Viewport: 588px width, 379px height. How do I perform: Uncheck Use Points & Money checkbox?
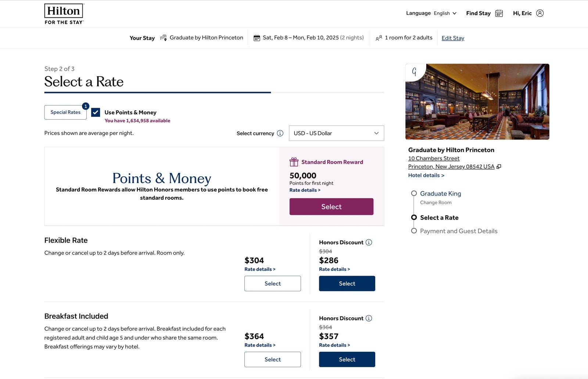[x=96, y=112]
